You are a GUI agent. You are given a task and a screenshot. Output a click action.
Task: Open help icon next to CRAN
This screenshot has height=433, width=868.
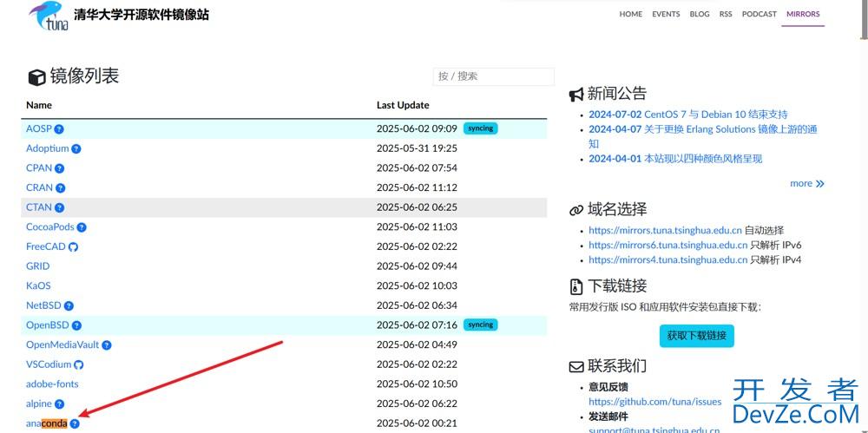click(61, 188)
